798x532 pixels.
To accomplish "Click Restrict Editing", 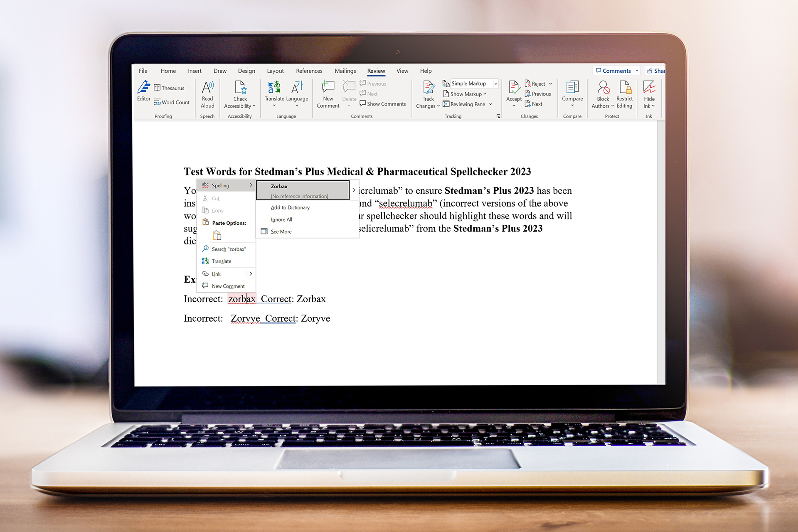I will (x=625, y=94).
